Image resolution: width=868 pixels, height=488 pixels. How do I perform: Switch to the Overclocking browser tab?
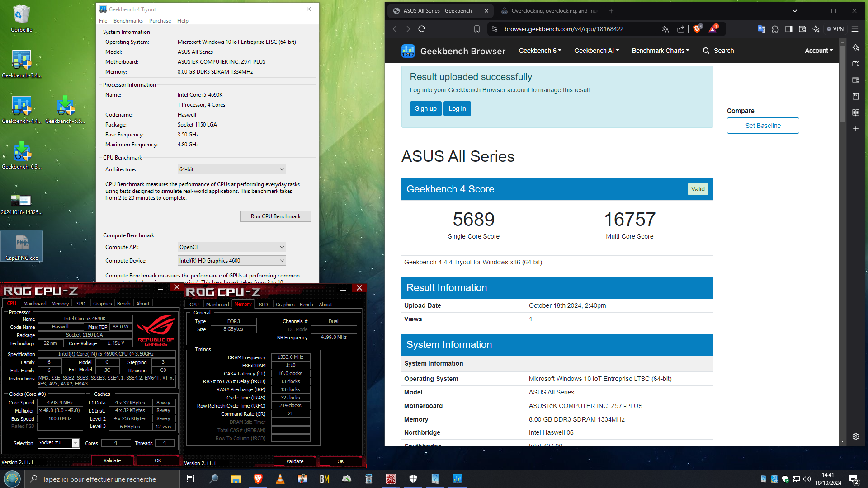click(x=549, y=11)
